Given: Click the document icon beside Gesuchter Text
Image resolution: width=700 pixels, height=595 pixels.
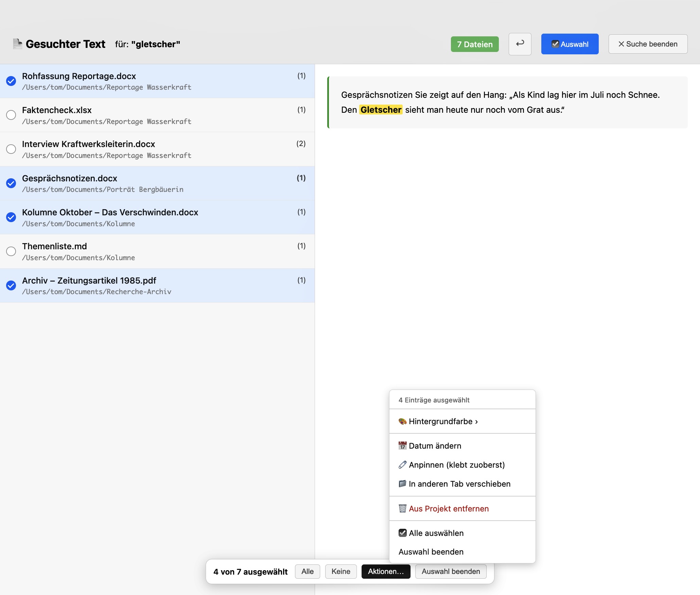Looking at the screenshot, I should (x=18, y=44).
